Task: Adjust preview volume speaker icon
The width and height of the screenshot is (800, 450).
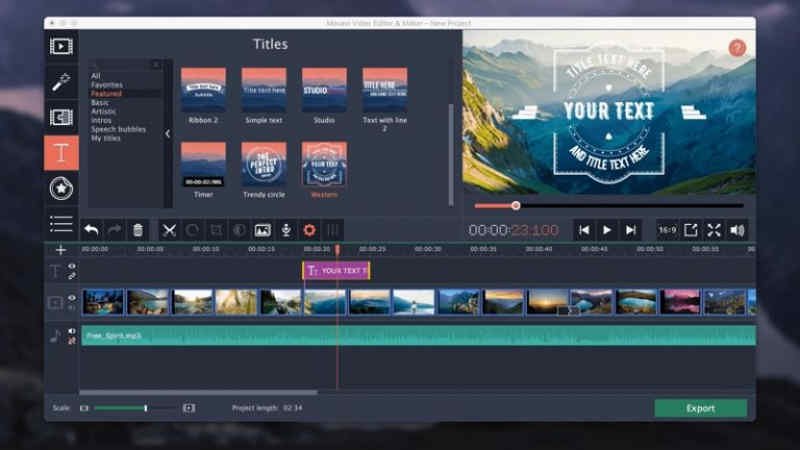Action: (x=737, y=230)
